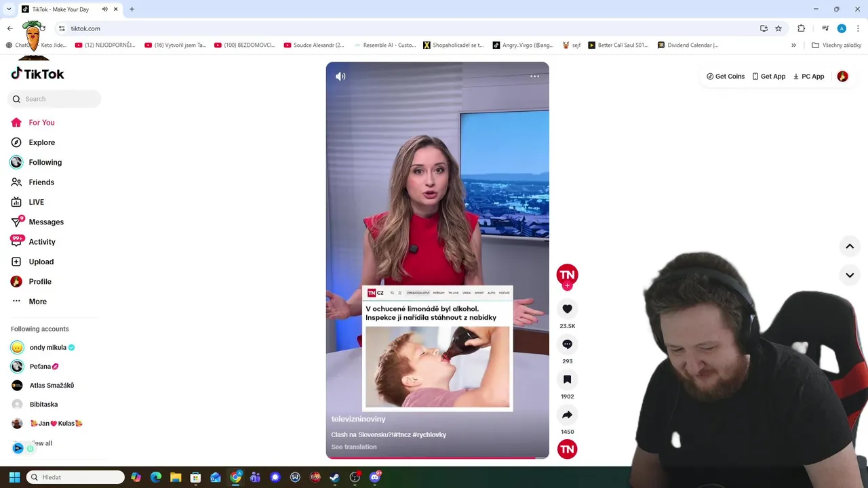This screenshot has height=488, width=868.
Task: Click the TikTok logo
Action: [x=37, y=74]
